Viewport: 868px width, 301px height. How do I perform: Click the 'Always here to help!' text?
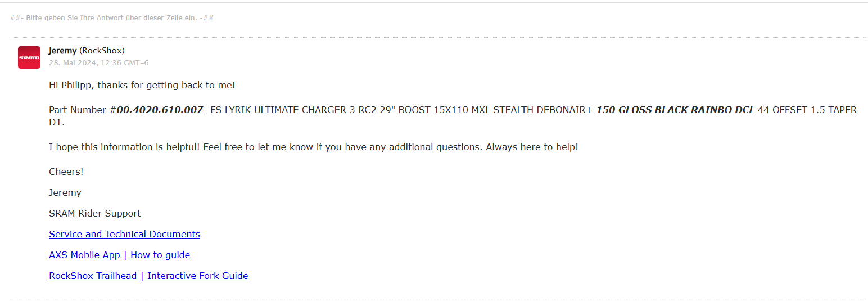pos(532,147)
